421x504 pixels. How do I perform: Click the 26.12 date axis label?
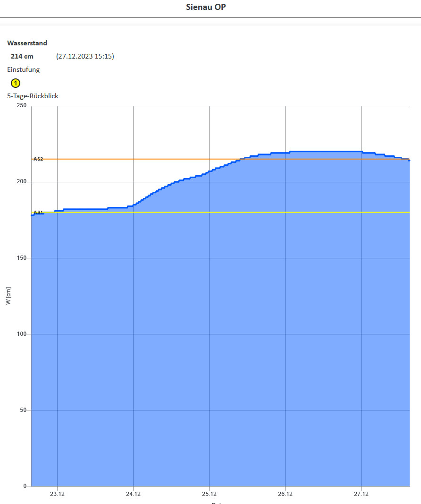285,494
